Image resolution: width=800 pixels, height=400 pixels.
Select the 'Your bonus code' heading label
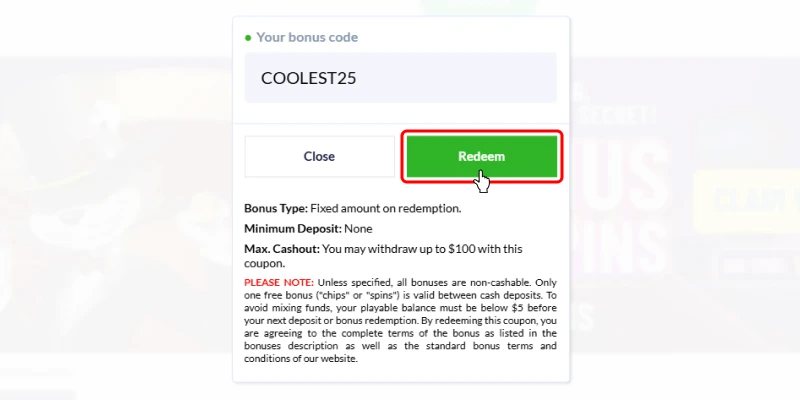[307, 37]
